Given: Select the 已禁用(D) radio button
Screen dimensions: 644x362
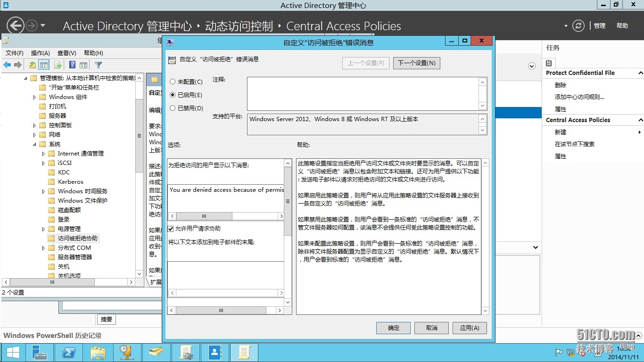Looking at the screenshot, I should click(x=173, y=108).
